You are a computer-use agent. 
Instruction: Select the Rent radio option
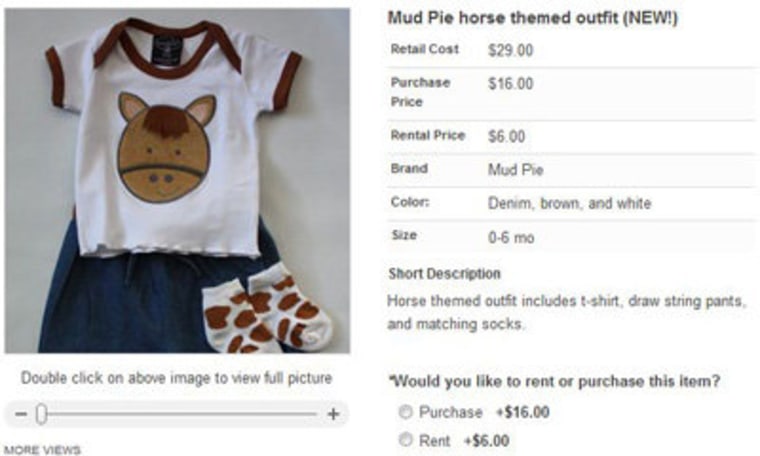pyautogui.click(x=405, y=440)
